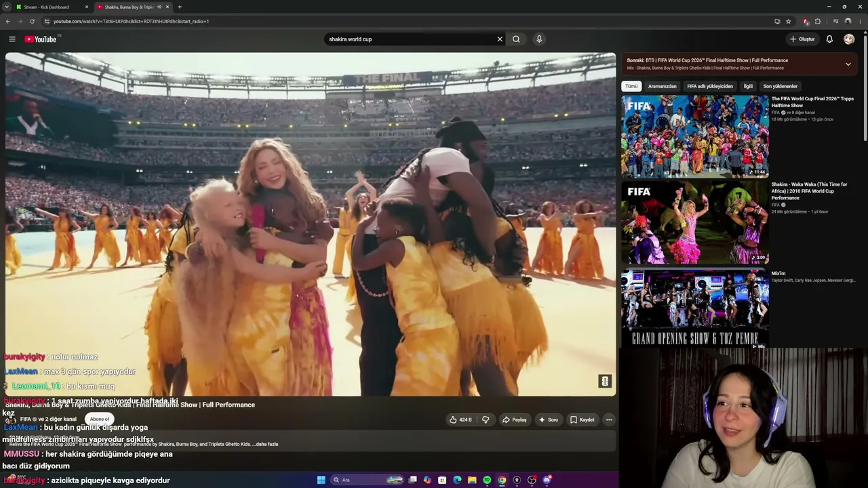This screenshot has height=488, width=868.
Task: Open the YouTube account avatar menu
Action: (849, 39)
